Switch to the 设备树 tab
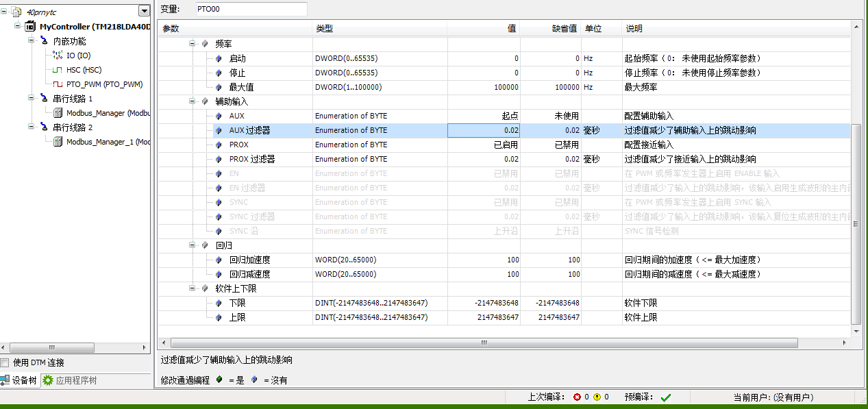868x409 pixels. 19,381
